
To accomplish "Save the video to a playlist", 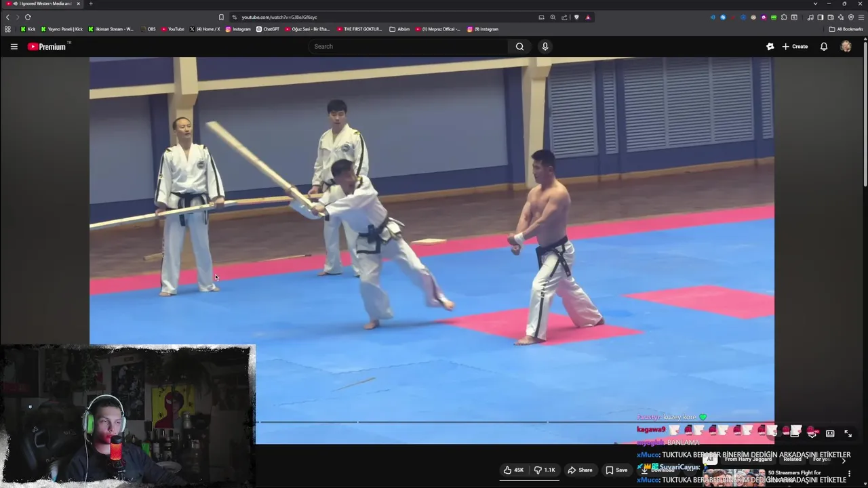I will pyautogui.click(x=616, y=470).
